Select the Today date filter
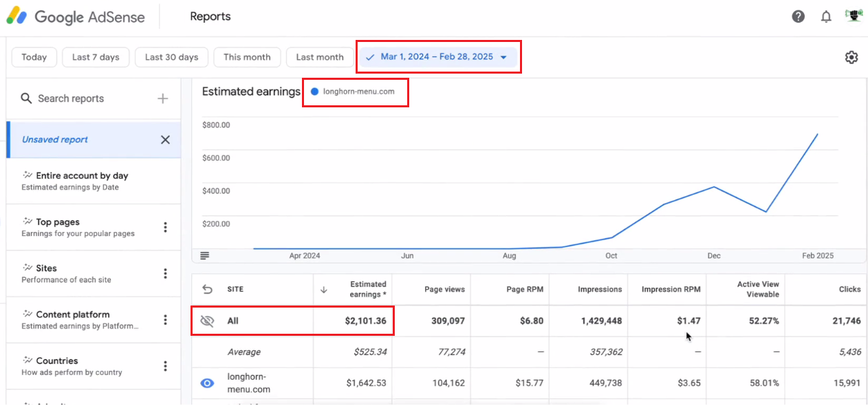The width and height of the screenshot is (868, 406). coord(34,57)
